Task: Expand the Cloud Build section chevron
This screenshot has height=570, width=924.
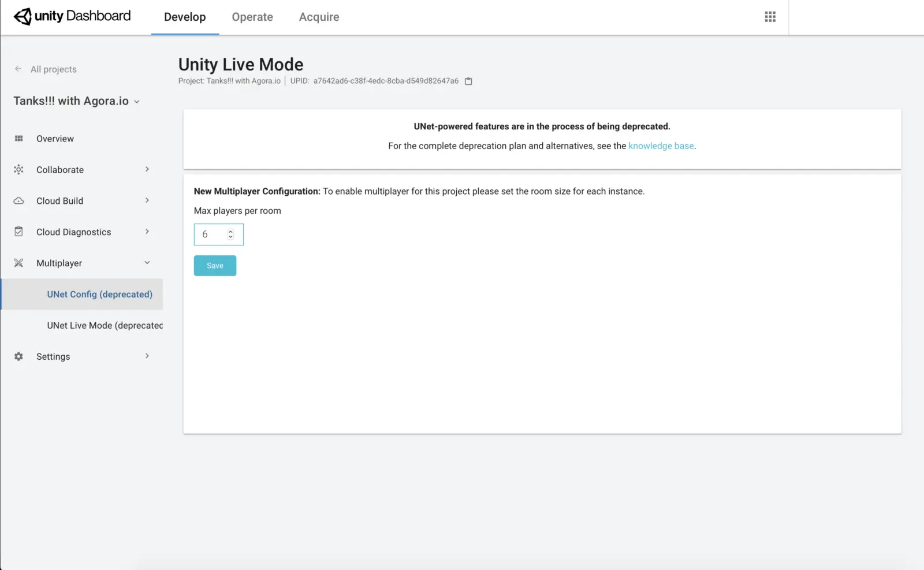Action: point(147,200)
